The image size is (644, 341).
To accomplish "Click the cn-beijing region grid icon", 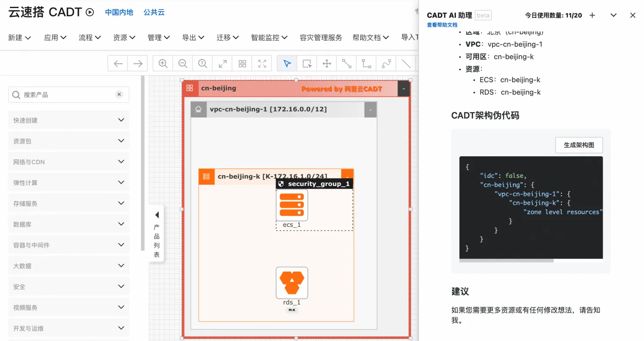I will pos(190,88).
